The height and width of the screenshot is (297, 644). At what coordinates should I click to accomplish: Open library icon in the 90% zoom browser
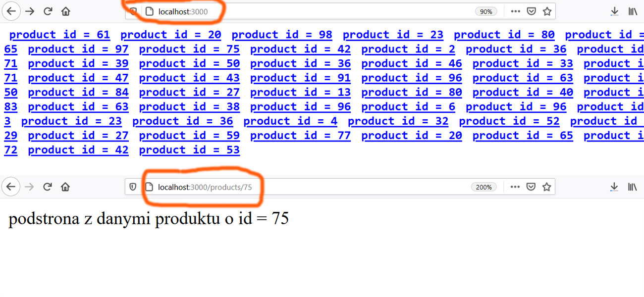[633, 11]
